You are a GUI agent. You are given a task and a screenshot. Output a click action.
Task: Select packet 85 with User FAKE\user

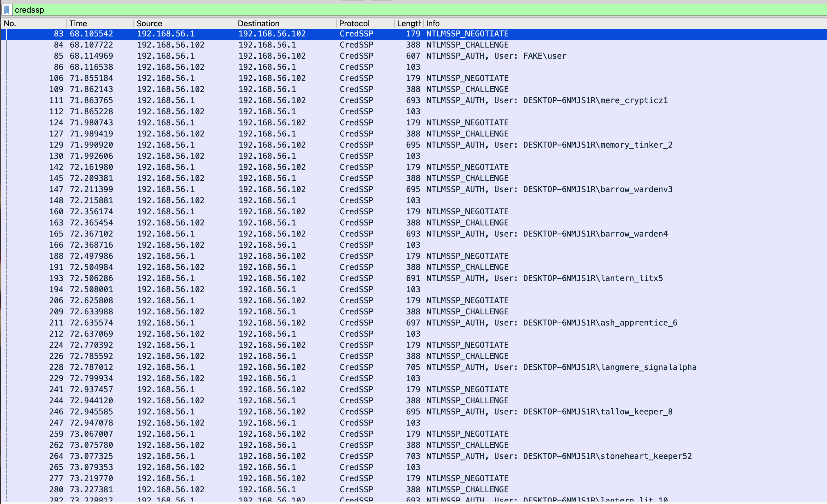point(496,56)
